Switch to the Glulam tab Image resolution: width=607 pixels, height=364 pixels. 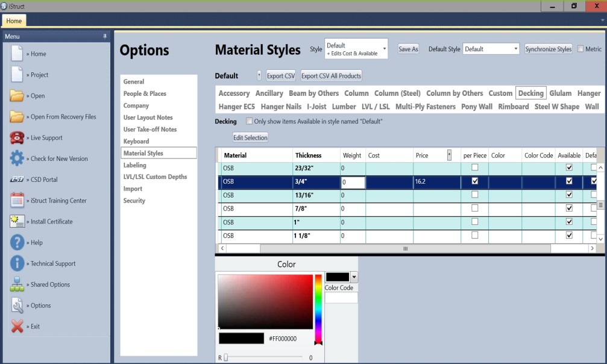560,93
